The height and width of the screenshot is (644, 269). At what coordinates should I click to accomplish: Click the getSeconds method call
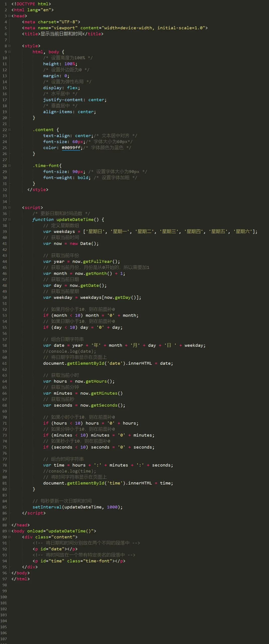pos(104,405)
